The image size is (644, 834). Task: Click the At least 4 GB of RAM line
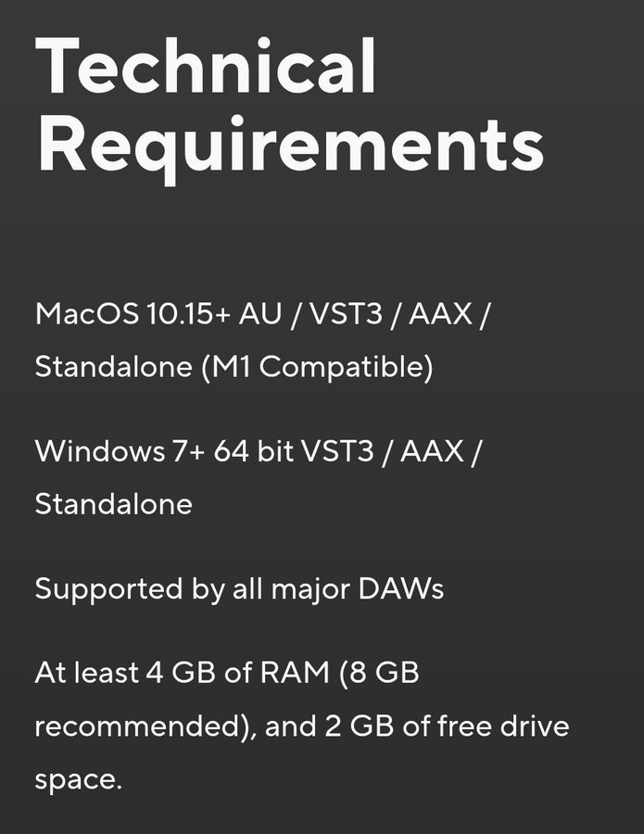pyautogui.click(x=227, y=673)
